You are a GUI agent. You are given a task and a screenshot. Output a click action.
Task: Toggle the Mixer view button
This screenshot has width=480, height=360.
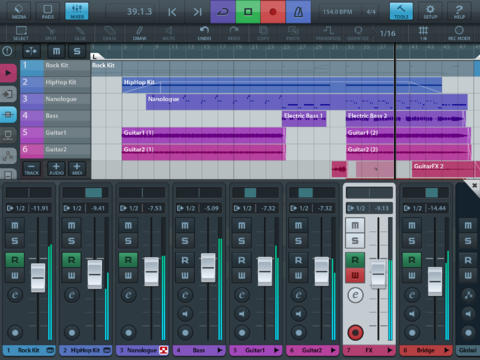(x=77, y=11)
